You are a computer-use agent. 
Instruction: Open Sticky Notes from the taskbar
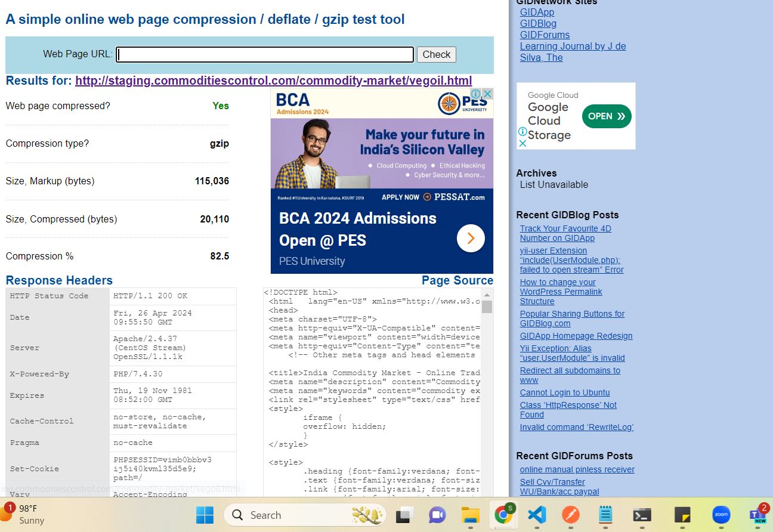[682, 515]
